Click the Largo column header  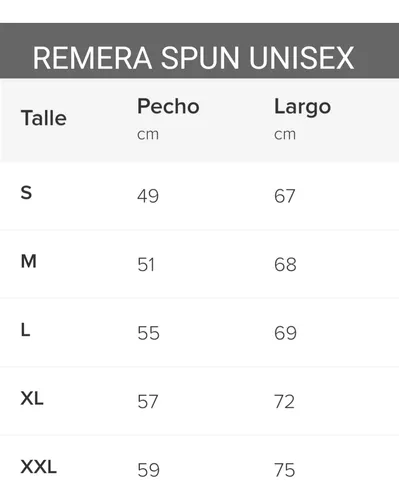tap(302, 107)
